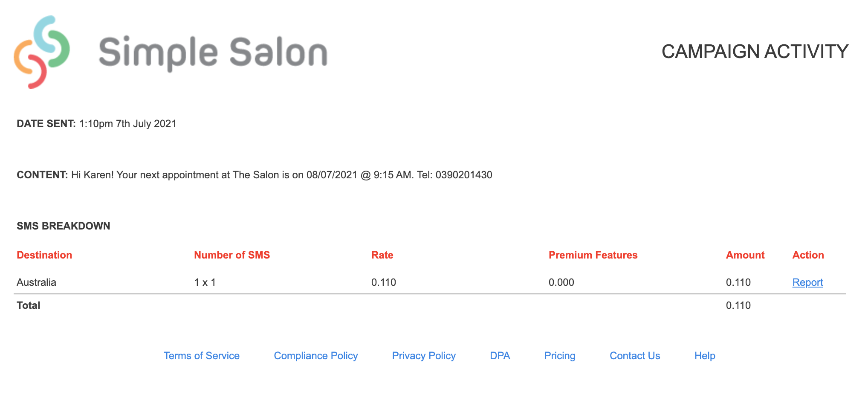Click the Destination column header
This screenshot has width=868, height=401.
(44, 255)
